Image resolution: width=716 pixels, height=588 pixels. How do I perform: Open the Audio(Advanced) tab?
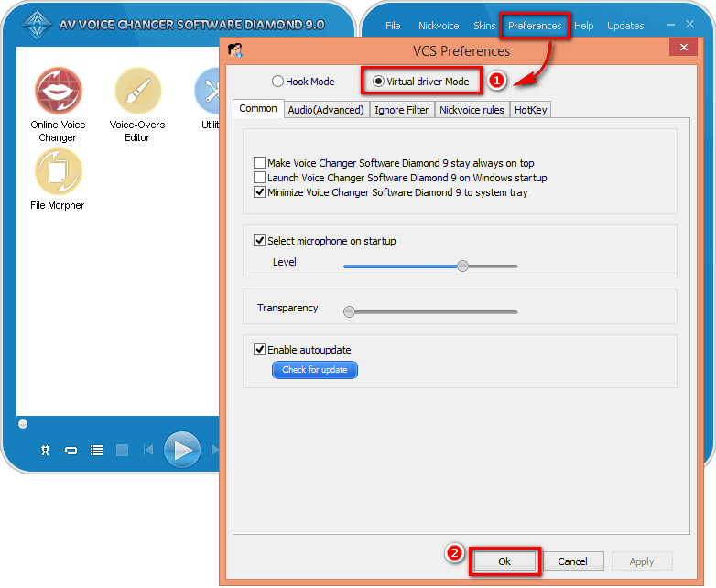[326, 110]
